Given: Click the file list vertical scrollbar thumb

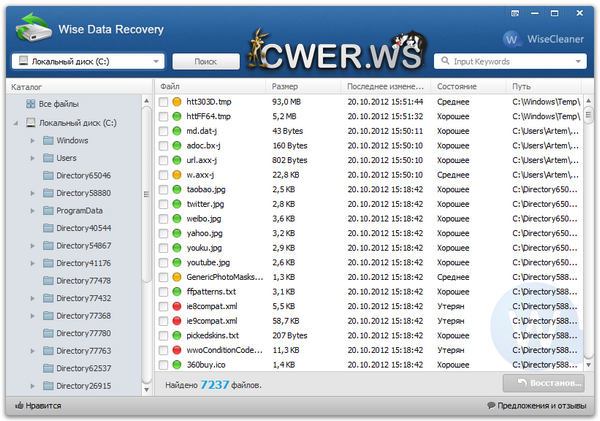Looking at the screenshot, I should (589, 115).
